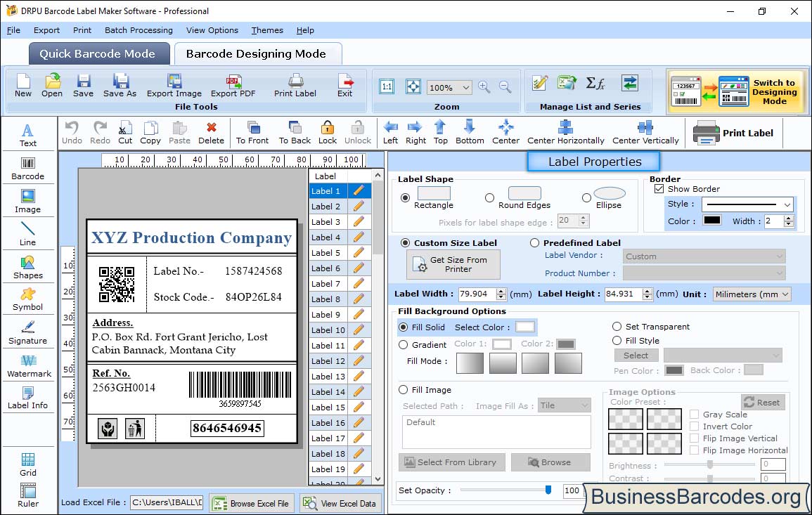812x515 pixels.
Task: Lock the selected object
Action: [x=328, y=133]
